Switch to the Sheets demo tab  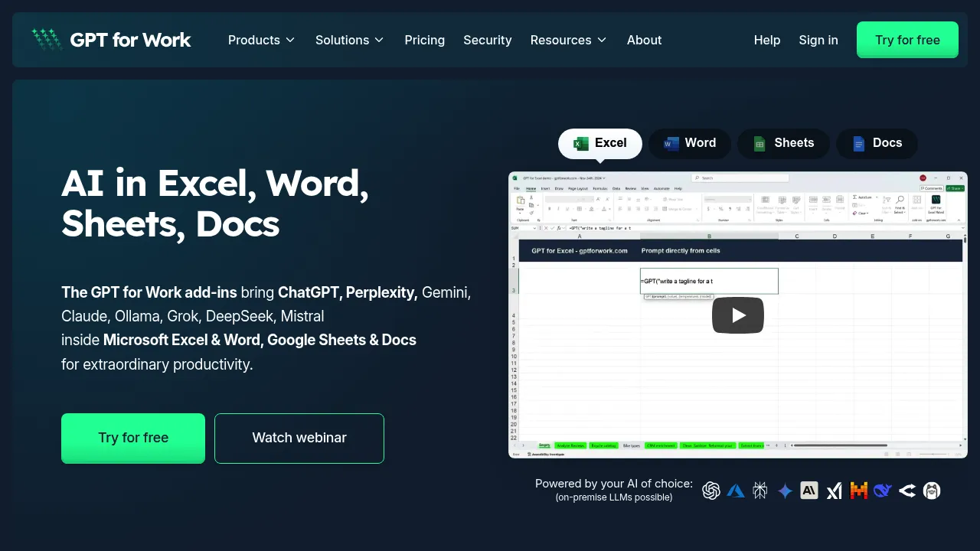(x=783, y=143)
